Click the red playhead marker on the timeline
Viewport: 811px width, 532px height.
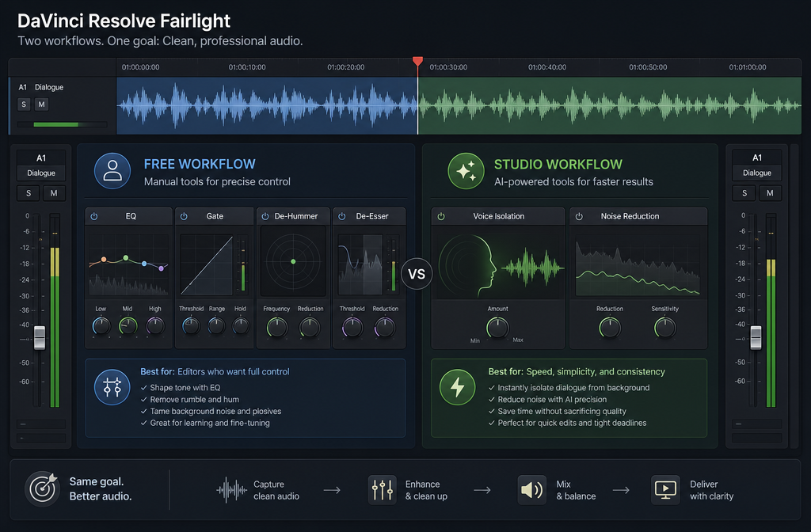417,62
